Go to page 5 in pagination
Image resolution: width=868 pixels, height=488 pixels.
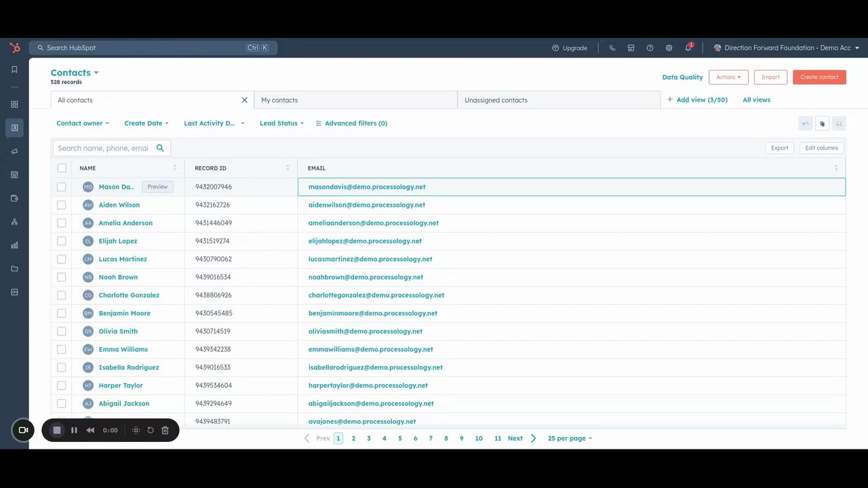tap(400, 439)
